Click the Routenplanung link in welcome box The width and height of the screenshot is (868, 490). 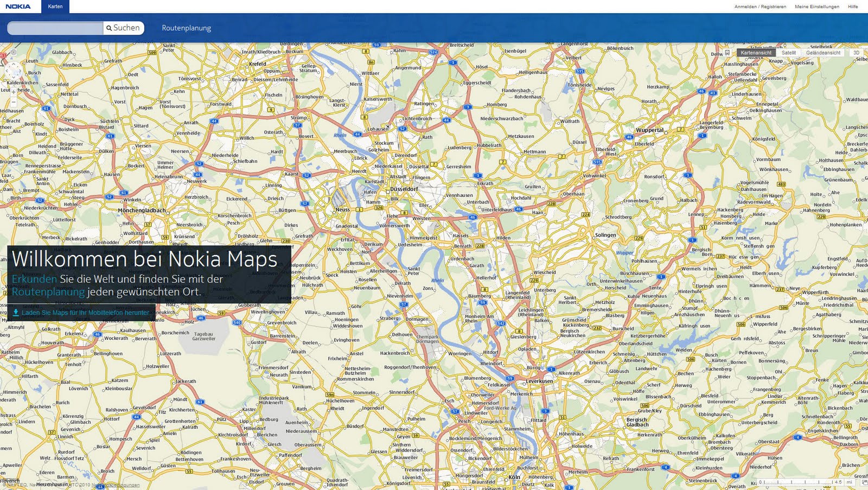pyautogui.click(x=48, y=292)
